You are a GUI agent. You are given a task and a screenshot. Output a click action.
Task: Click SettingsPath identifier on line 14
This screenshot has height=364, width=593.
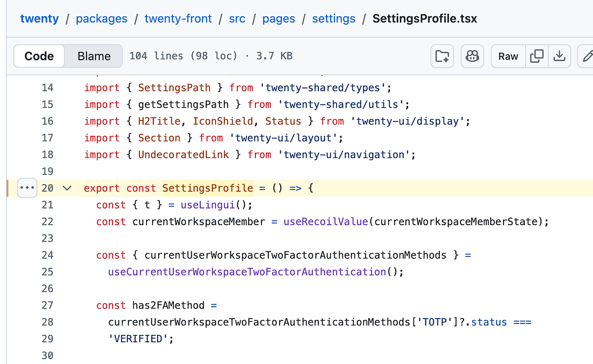174,88
